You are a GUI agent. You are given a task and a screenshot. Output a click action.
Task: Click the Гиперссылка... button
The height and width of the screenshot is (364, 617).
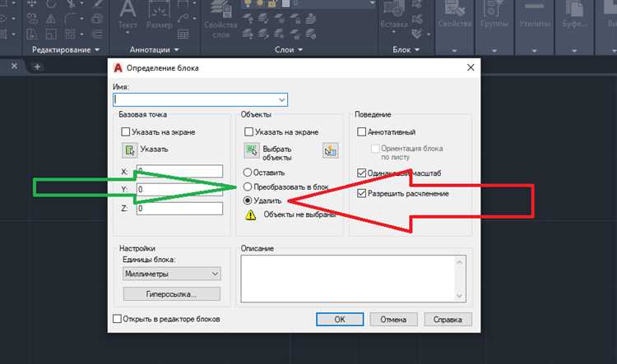[172, 293]
